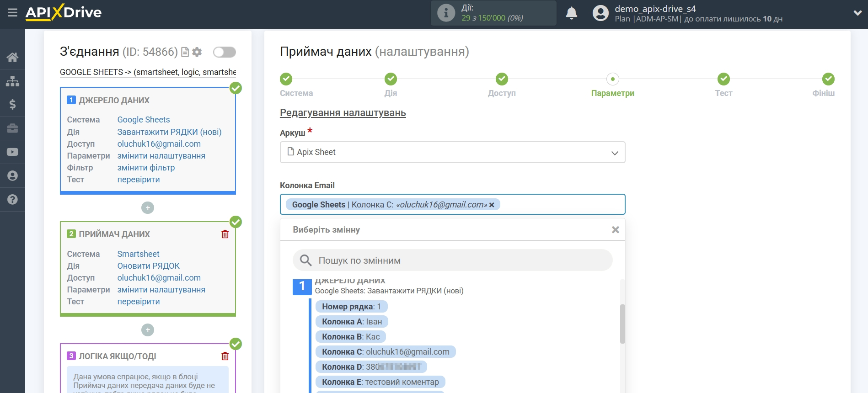This screenshot has width=868, height=393.
Task: Delete the Приймач даних block
Action: click(x=225, y=234)
